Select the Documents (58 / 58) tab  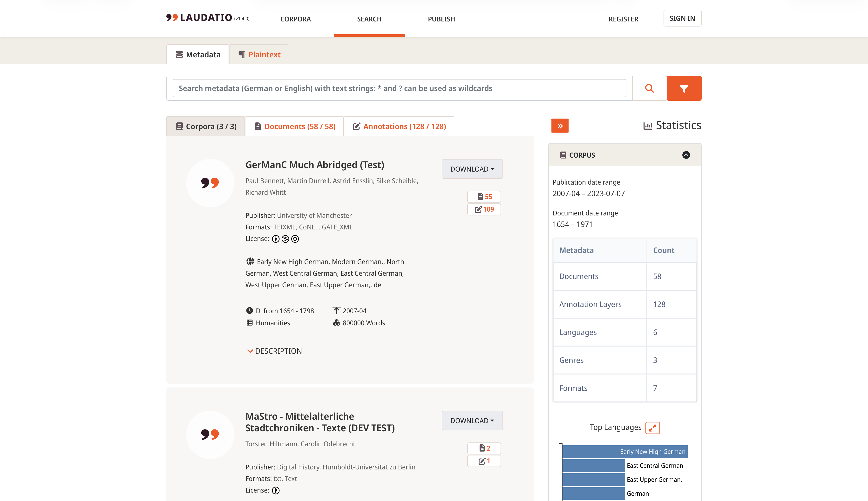pos(295,126)
